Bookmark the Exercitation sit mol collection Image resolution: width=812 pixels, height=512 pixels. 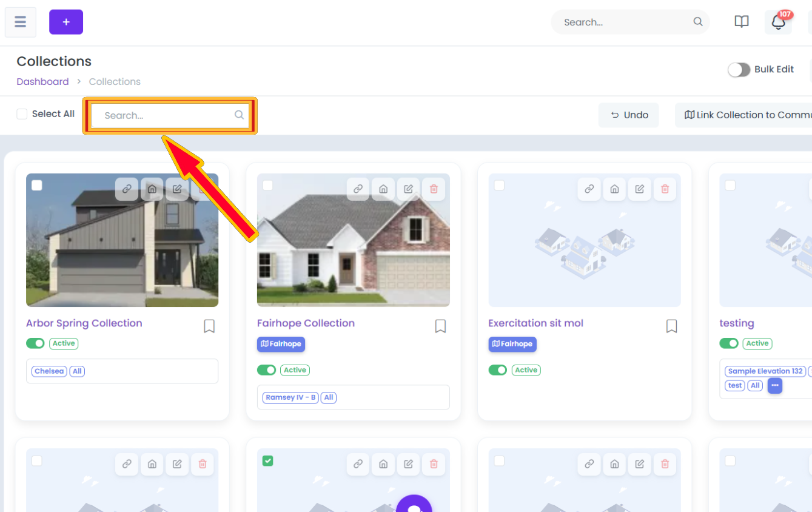click(671, 326)
